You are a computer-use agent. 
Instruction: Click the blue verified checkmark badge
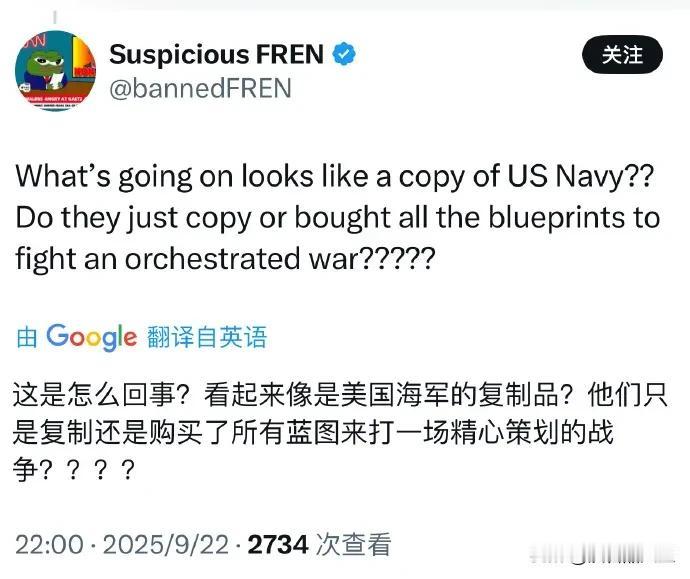point(344,54)
